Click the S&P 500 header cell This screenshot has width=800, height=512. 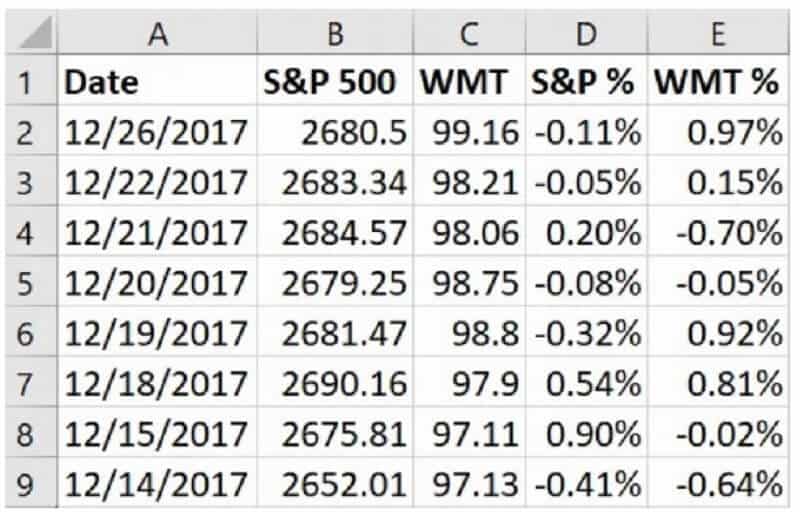tap(335, 80)
